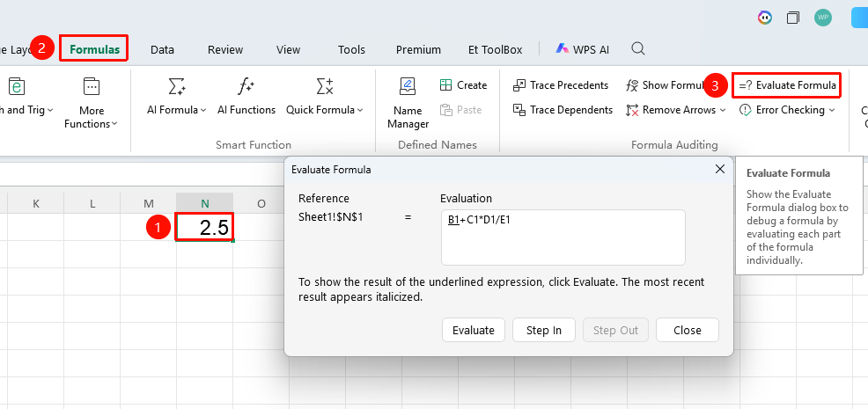Open the Formulas ribbon tab
This screenshot has height=409, width=868.
[x=94, y=49]
